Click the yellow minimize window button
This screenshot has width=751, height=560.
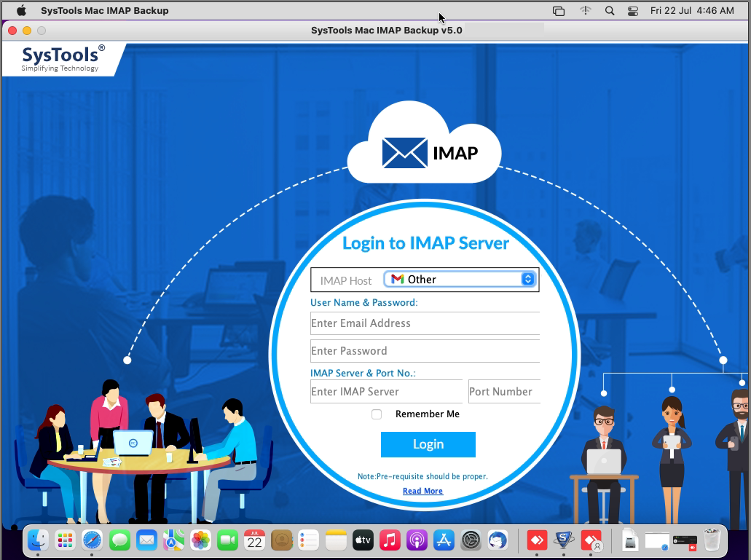coord(27,31)
